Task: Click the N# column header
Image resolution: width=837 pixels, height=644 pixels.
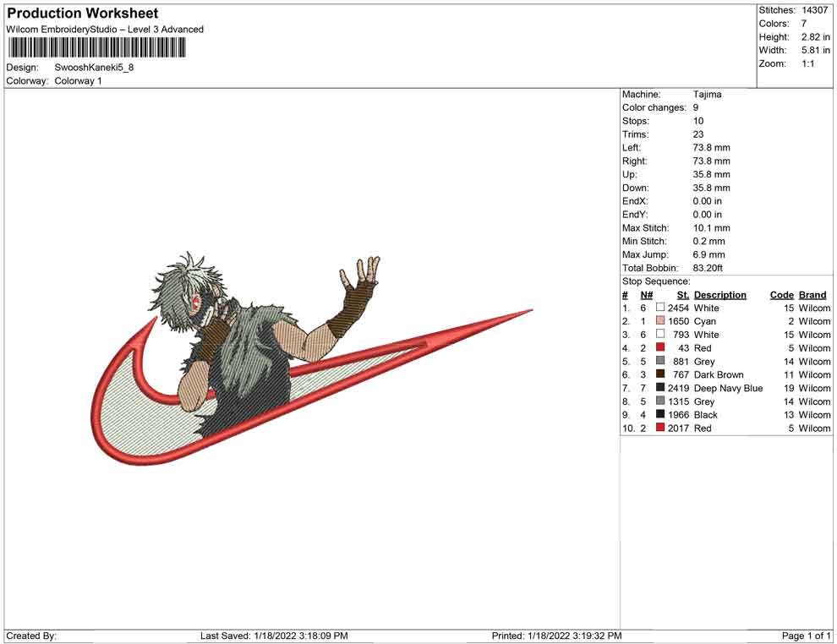Action: click(x=647, y=294)
